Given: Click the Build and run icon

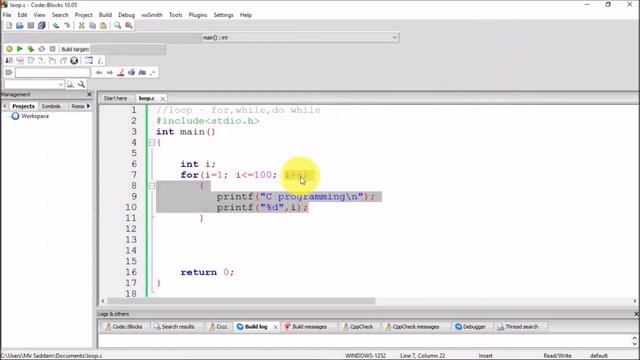Looking at the screenshot, I should click(x=31, y=49).
